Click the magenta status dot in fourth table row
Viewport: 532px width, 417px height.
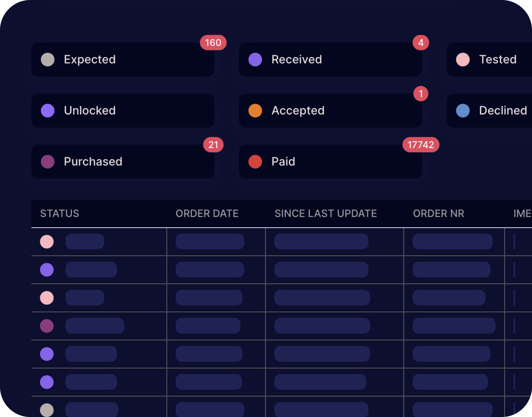coord(47,326)
